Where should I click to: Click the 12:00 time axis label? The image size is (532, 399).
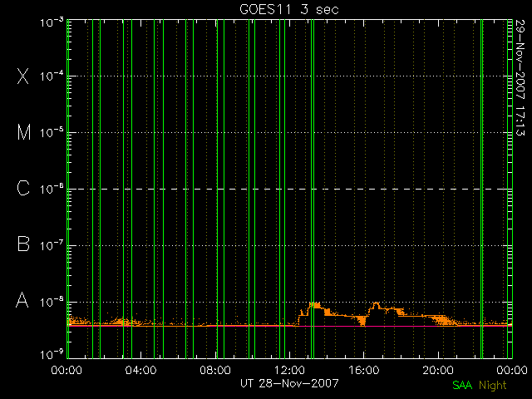pyautogui.click(x=289, y=370)
